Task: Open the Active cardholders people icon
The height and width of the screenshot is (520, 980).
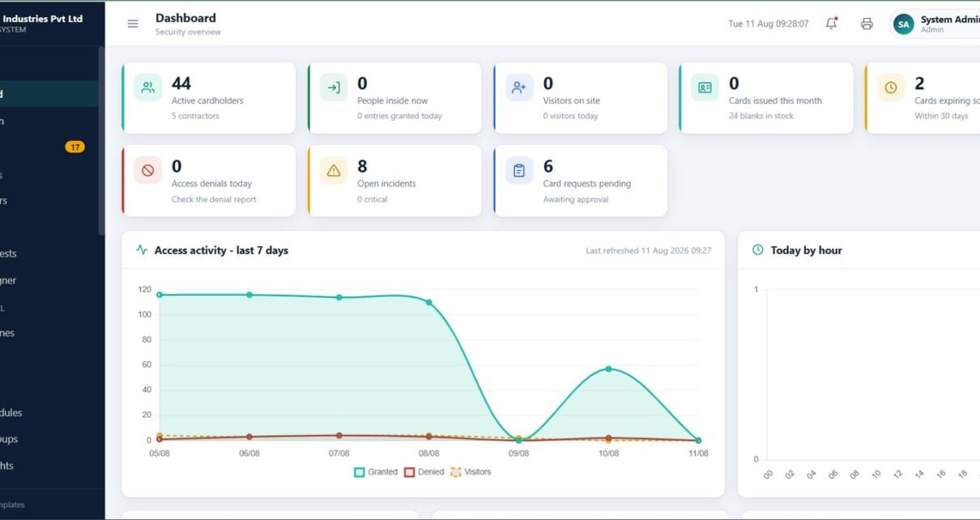Action: [147, 88]
